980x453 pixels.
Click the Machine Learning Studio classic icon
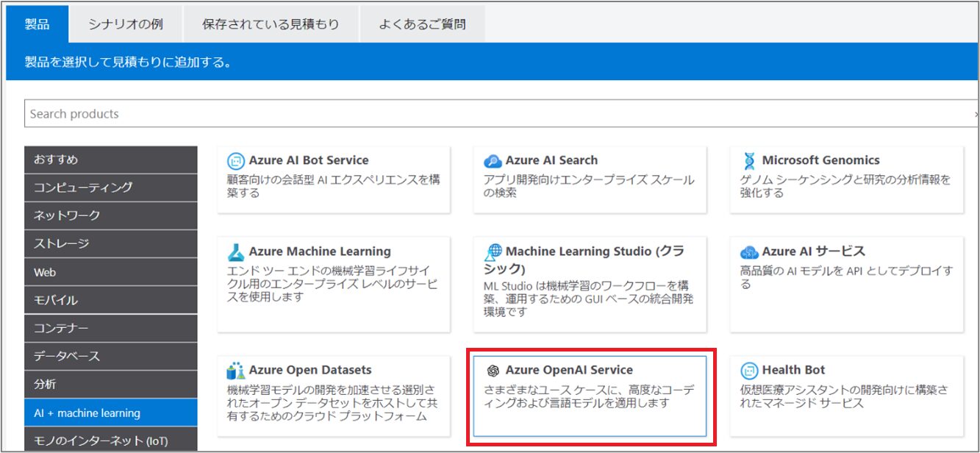click(493, 252)
